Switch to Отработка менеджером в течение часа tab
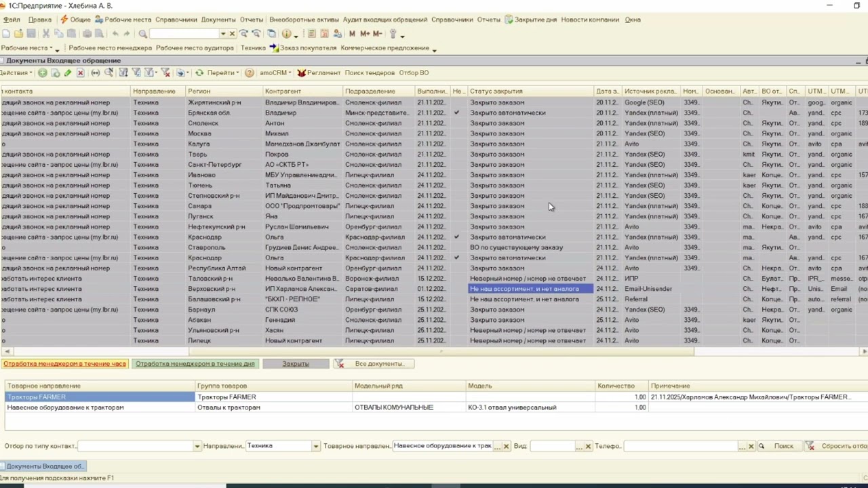The image size is (868, 488). [64, 364]
